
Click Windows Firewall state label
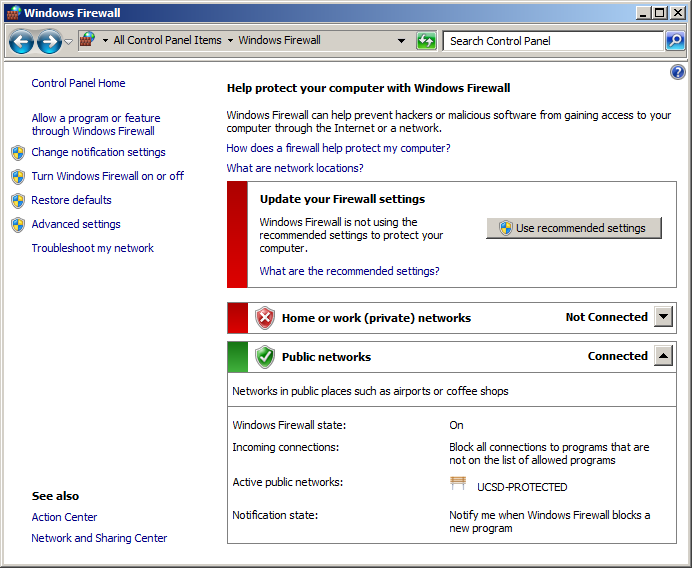pos(289,425)
